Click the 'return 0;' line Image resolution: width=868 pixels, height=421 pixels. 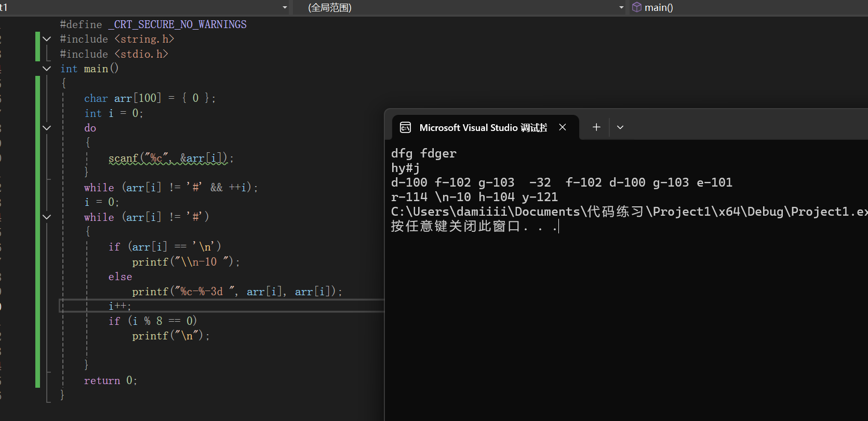(111, 380)
